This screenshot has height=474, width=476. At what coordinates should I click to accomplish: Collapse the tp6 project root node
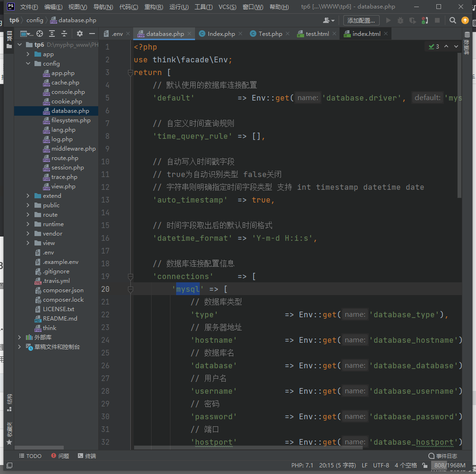tap(20, 44)
